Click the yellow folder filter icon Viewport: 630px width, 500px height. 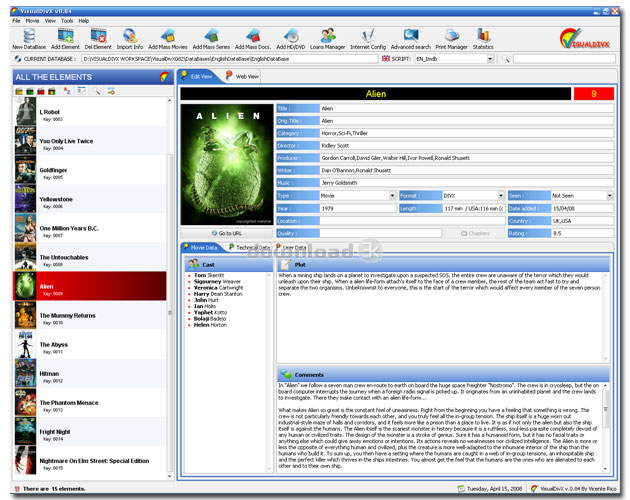19,92
